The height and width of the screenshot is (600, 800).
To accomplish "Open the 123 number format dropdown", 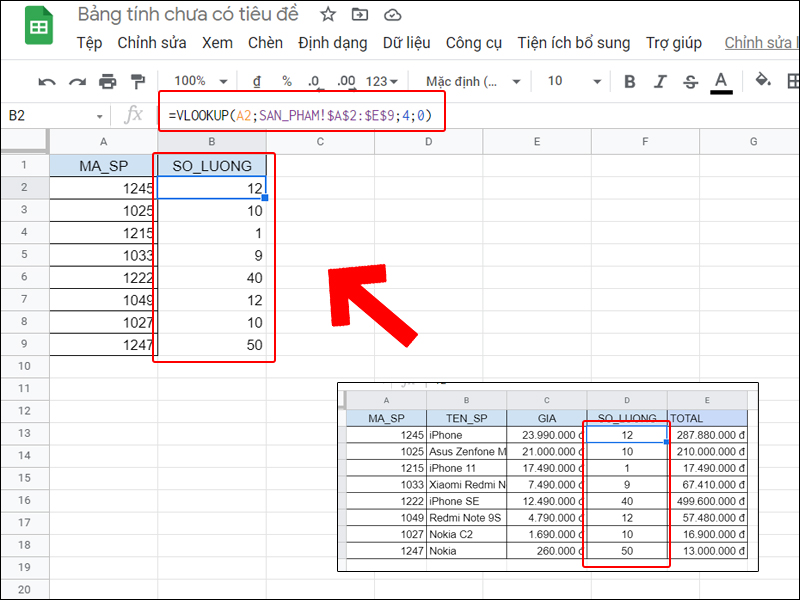I will [382, 81].
